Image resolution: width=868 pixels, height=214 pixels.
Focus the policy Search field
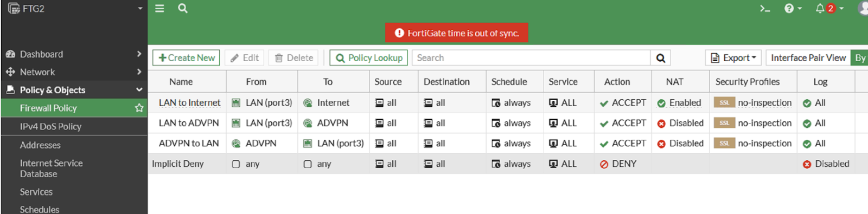(531, 58)
